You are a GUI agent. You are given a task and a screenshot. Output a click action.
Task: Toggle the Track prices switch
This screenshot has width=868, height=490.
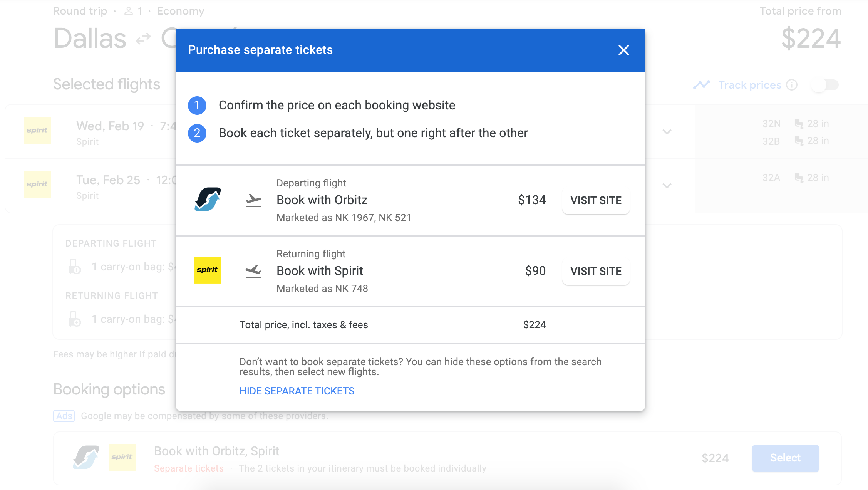click(824, 85)
